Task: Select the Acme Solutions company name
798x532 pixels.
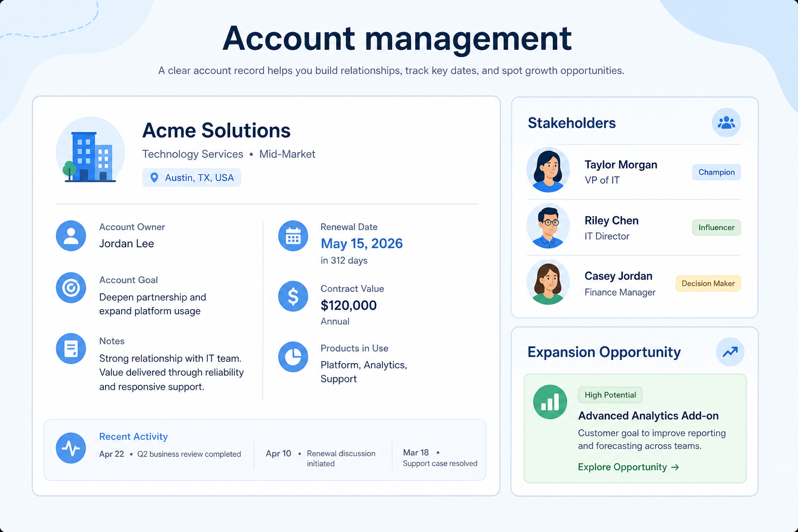Action: (217, 130)
